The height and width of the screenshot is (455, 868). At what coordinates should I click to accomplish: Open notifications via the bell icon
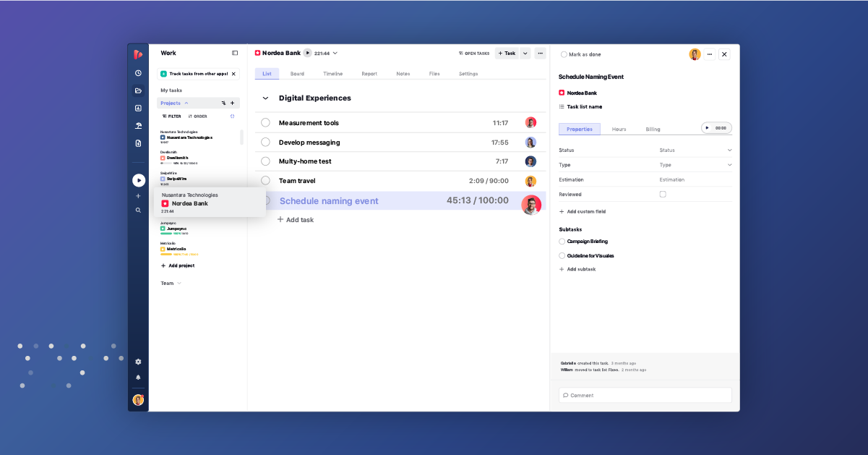coord(138,377)
